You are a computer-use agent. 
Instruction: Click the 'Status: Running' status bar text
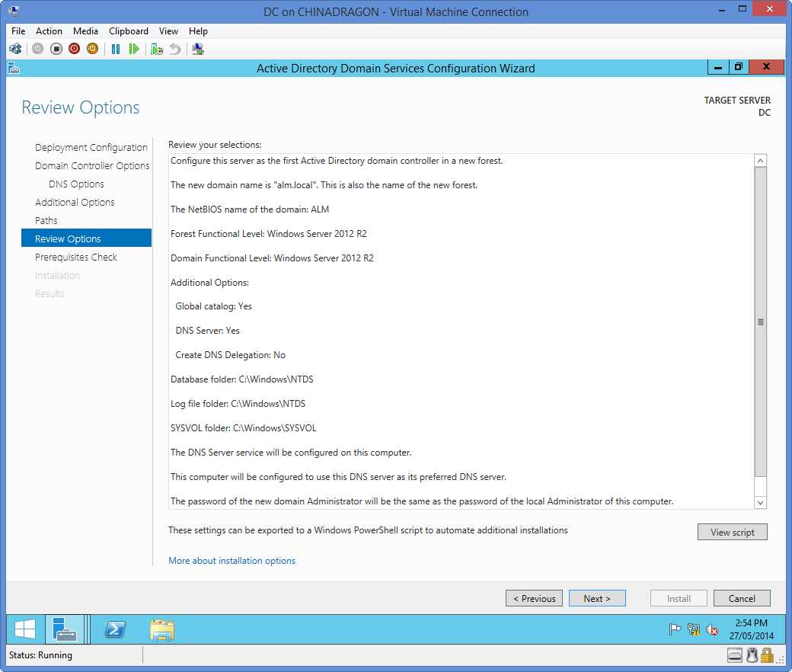point(41,655)
